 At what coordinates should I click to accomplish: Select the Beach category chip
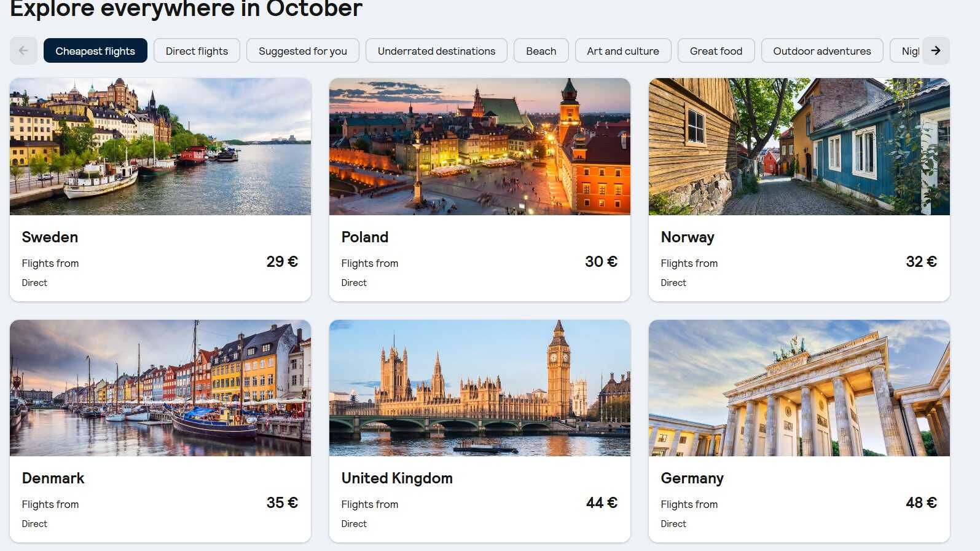pos(541,51)
